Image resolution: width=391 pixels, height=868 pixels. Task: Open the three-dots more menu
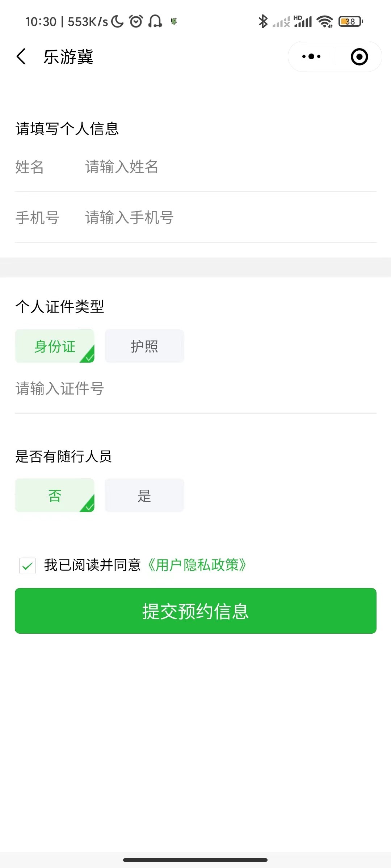pyautogui.click(x=311, y=57)
